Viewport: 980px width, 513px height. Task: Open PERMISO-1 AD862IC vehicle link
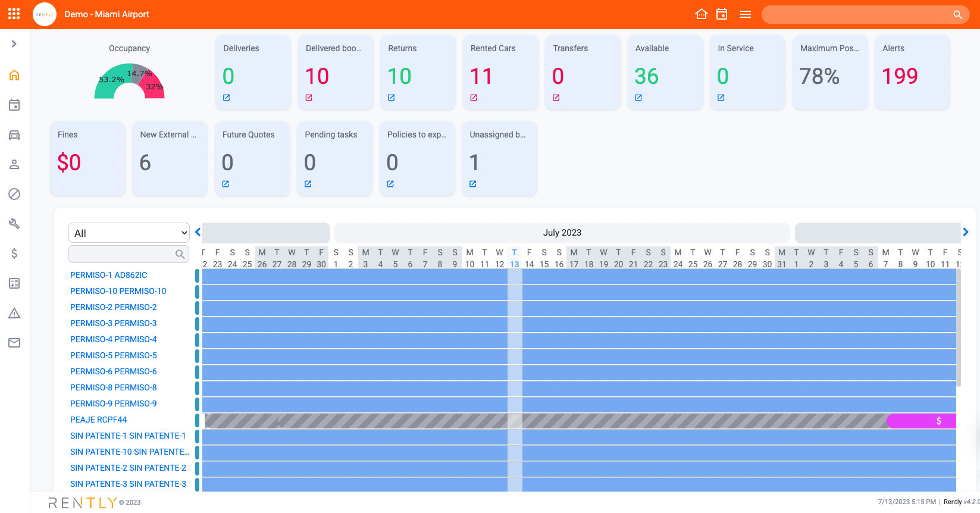click(x=108, y=275)
